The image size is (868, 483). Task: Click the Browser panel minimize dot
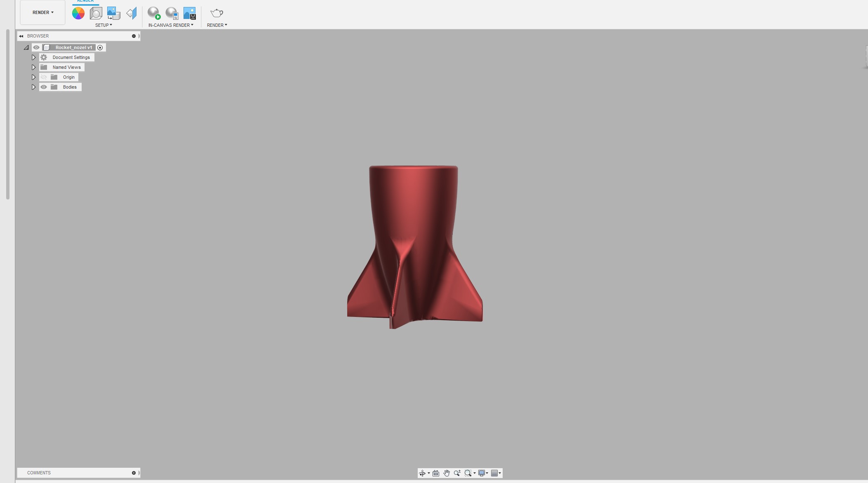(134, 36)
